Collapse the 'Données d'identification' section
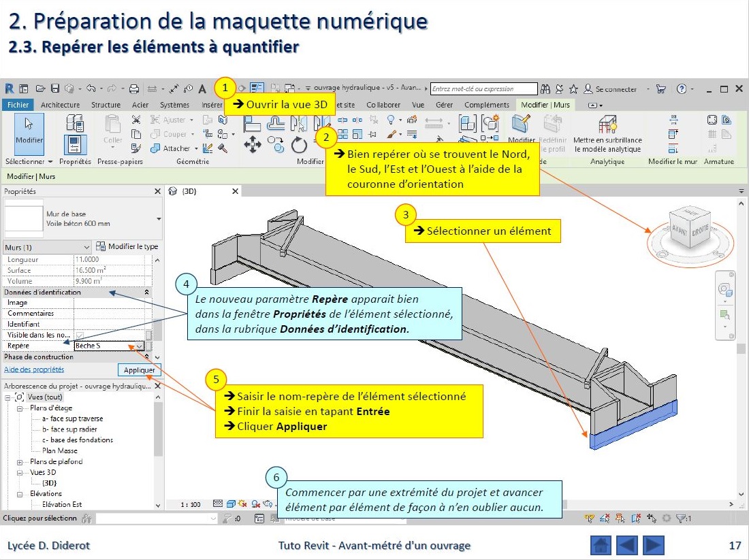The width and height of the screenshot is (749, 560). point(146,292)
